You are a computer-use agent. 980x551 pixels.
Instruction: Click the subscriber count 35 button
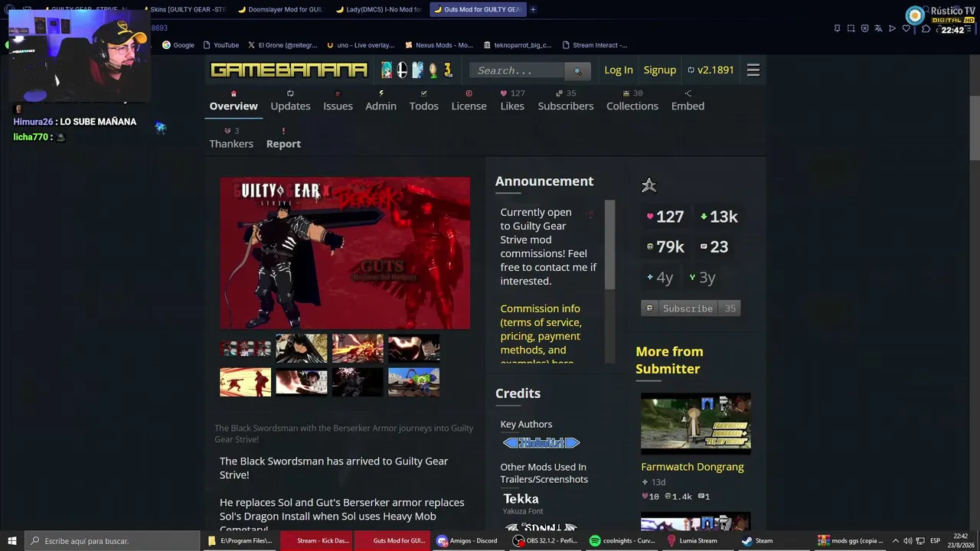(730, 308)
